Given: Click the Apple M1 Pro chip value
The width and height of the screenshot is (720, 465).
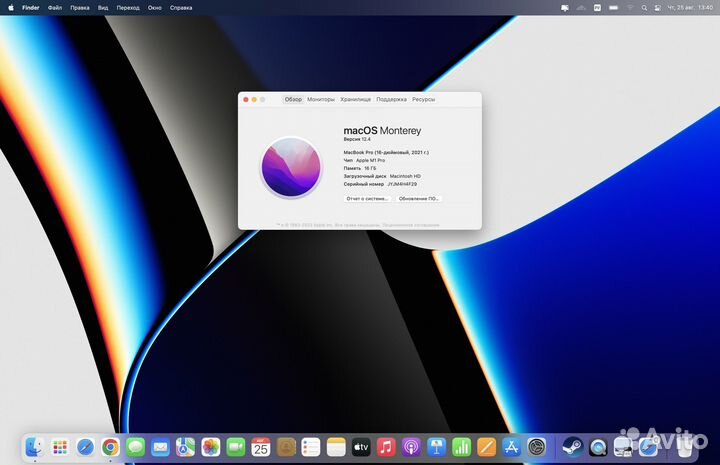Looking at the screenshot, I should point(371,160).
